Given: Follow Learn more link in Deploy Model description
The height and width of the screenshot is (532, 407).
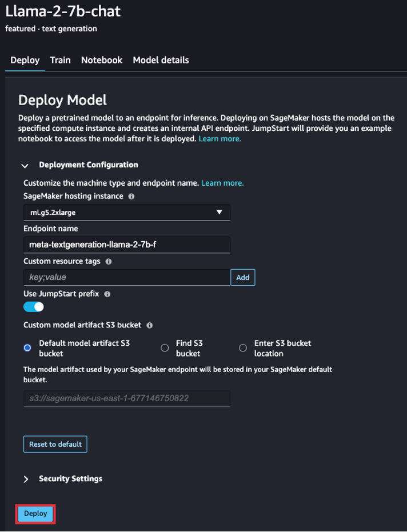Looking at the screenshot, I should pyautogui.click(x=220, y=139).
